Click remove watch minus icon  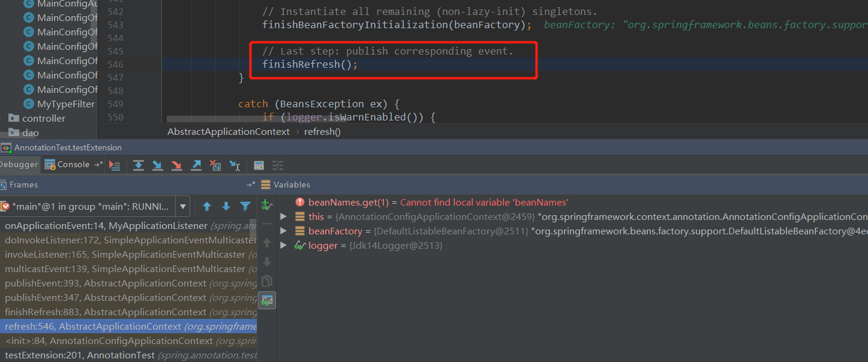click(x=267, y=224)
